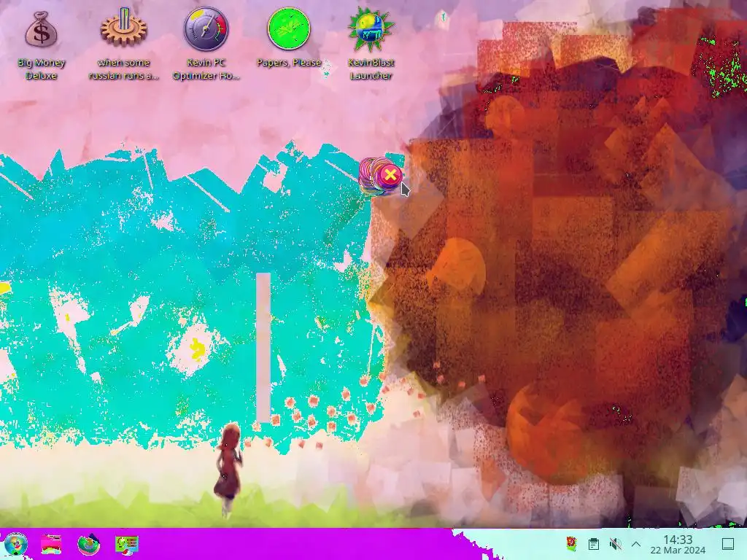Open the file manager from the taskbar

click(51, 544)
